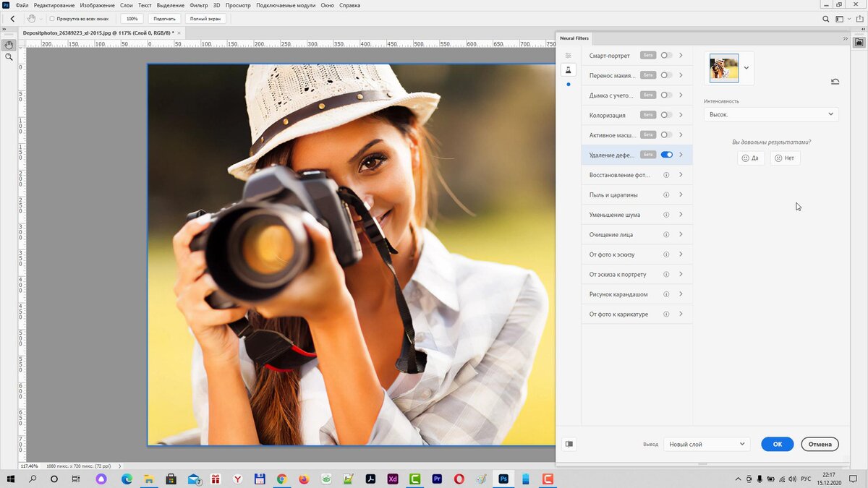The image size is (868, 488).
Task: Click the reset undo arrow icon
Action: point(835,82)
